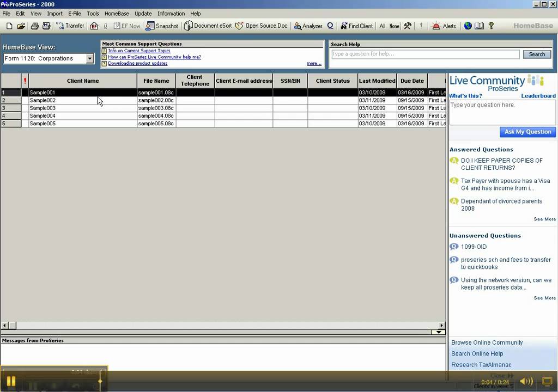Click the Live Community question text box
This screenshot has height=392, width=558.
tap(502, 112)
